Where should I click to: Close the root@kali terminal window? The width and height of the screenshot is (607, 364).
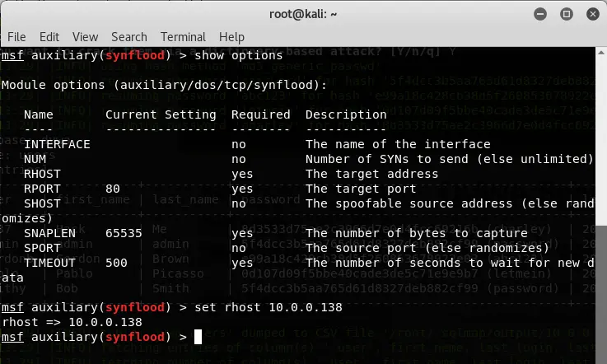593,14
